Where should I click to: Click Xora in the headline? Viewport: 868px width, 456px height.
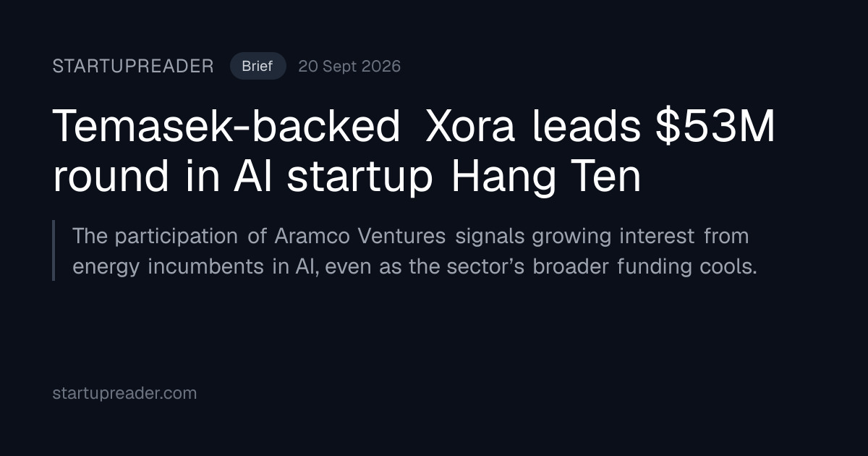470,127
